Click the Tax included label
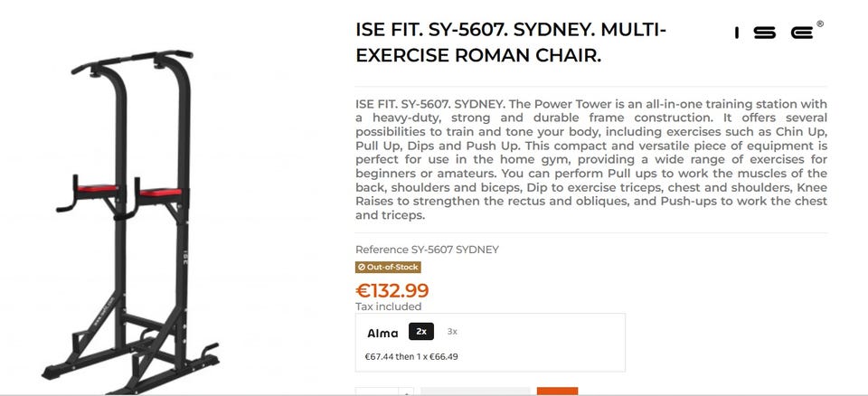868x396 pixels. 387,306
